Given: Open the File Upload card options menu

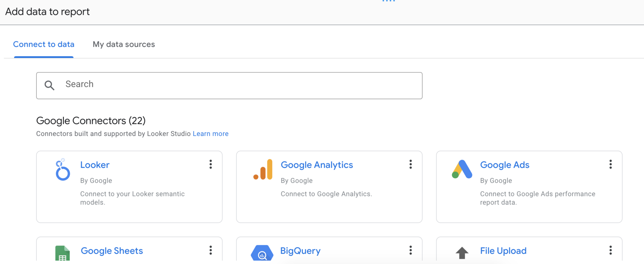Looking at the screenshot, I should pos(610,250).
